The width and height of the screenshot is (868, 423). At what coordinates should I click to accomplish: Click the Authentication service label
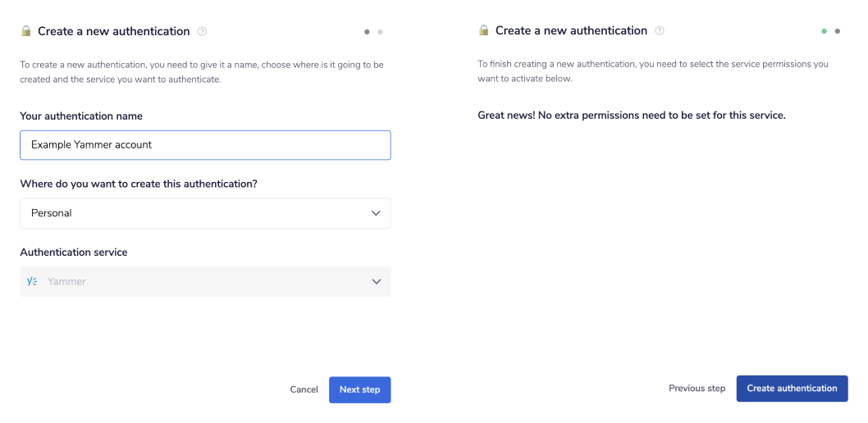[74, 252]
